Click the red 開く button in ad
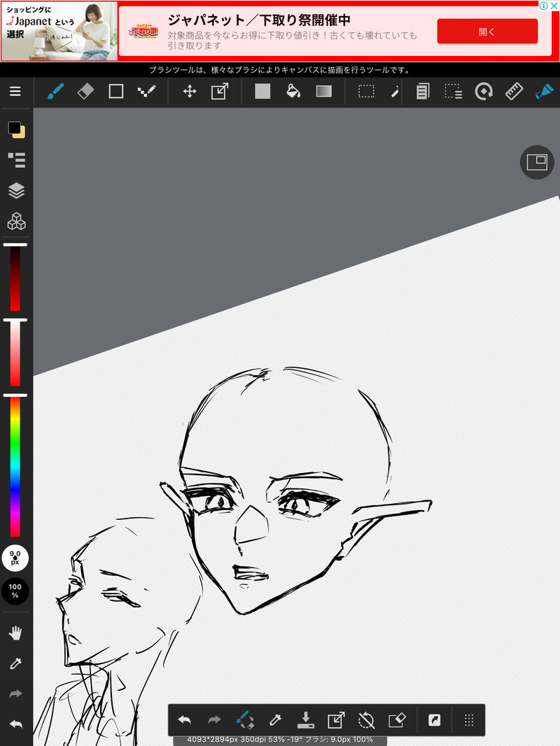 coord(487,31)
